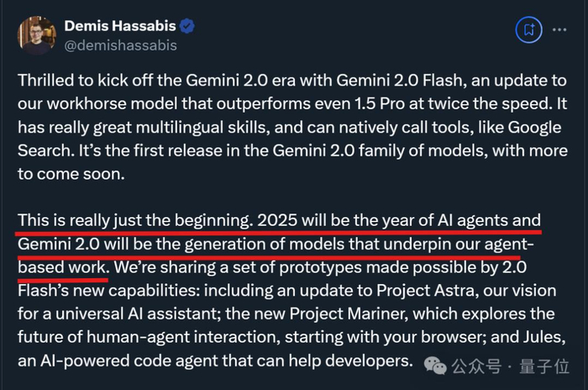Open the @demishassabis handle link
The width and height of the screenshot is (588, 390).
(x=120, y=45)
